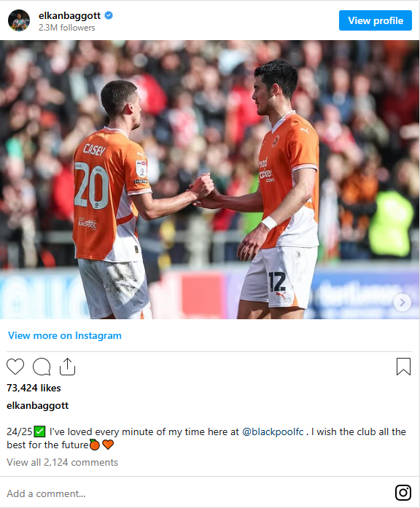View the 73,424 likes list

coord(34,388)
